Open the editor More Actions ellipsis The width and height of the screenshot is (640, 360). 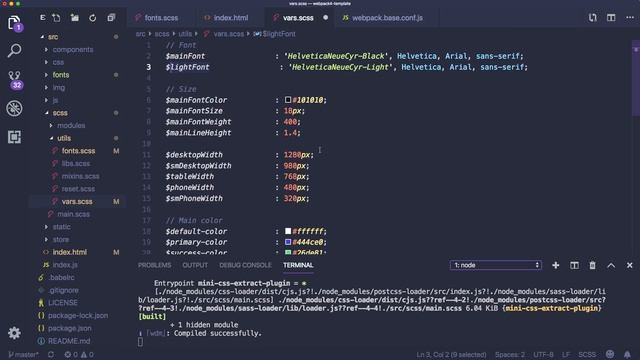[630, 18]
